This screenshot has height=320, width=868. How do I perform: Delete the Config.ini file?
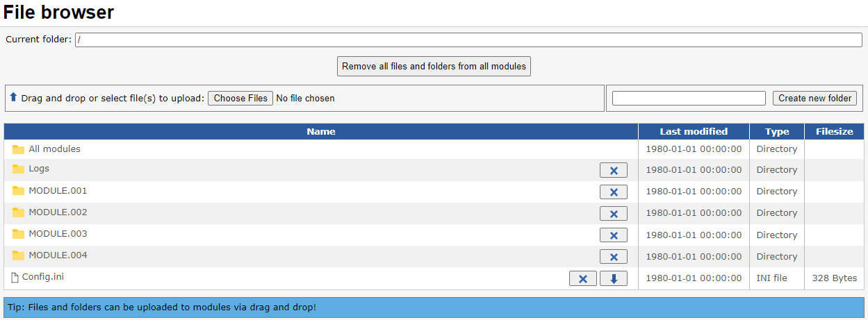click(582, 278)
